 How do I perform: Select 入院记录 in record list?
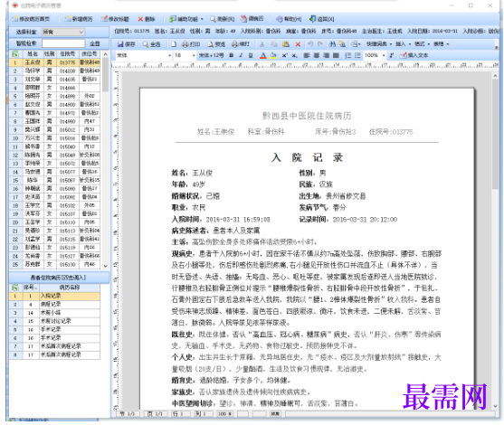(x=54, y=296)
